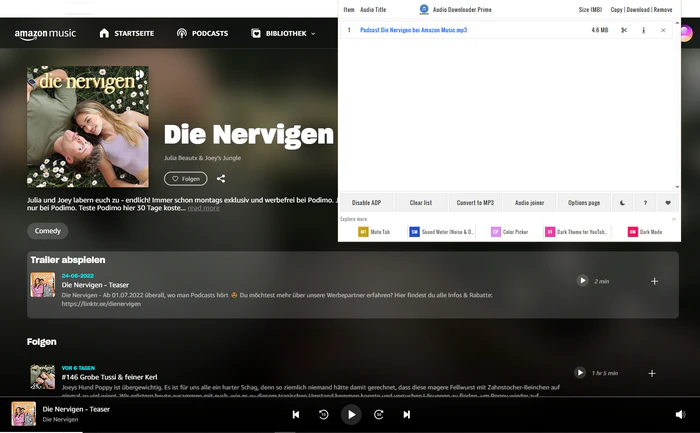This screenshot has width=700, height=433.
Task: Open the Startseite home icon
Action: click(104, 33)
